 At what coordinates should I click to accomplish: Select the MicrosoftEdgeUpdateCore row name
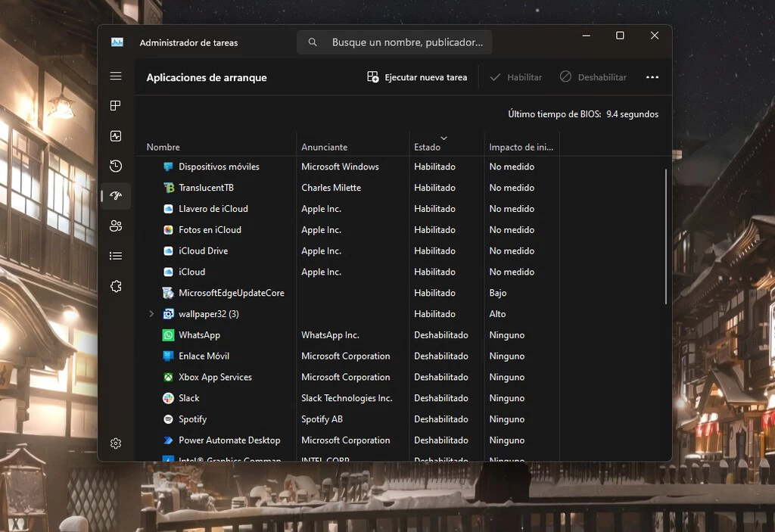[232, 293]
